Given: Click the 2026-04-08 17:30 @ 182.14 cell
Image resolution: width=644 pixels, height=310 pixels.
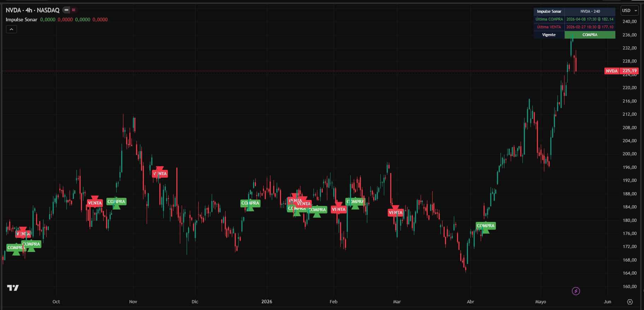Looking at the screenshot, I should [590, 19].
